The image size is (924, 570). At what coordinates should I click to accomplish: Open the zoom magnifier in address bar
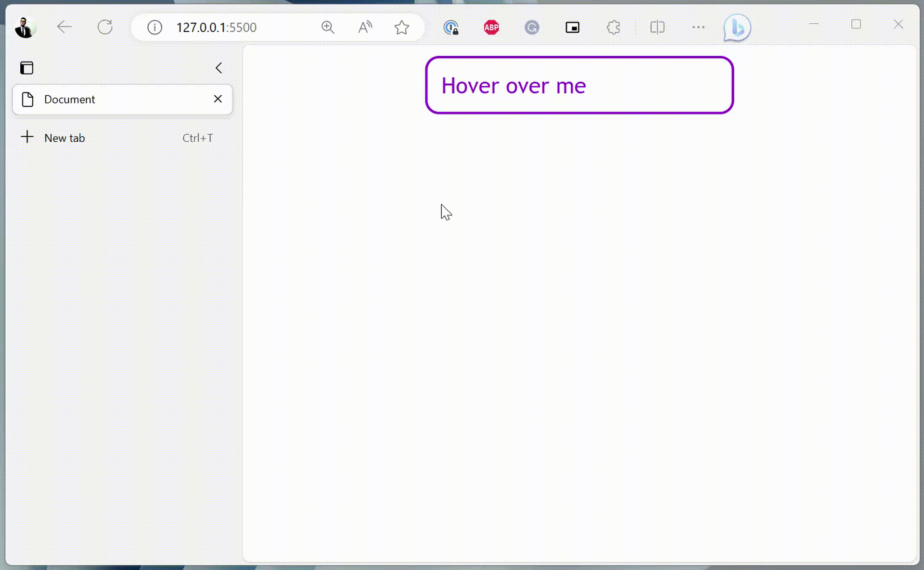328,27
